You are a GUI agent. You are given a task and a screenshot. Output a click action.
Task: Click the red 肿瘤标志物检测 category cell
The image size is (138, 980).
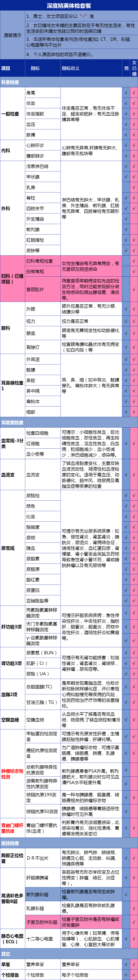click(x=13, y=774)
